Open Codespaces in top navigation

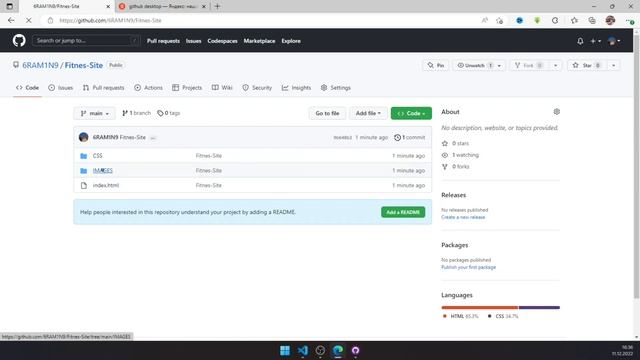[222, 41]
